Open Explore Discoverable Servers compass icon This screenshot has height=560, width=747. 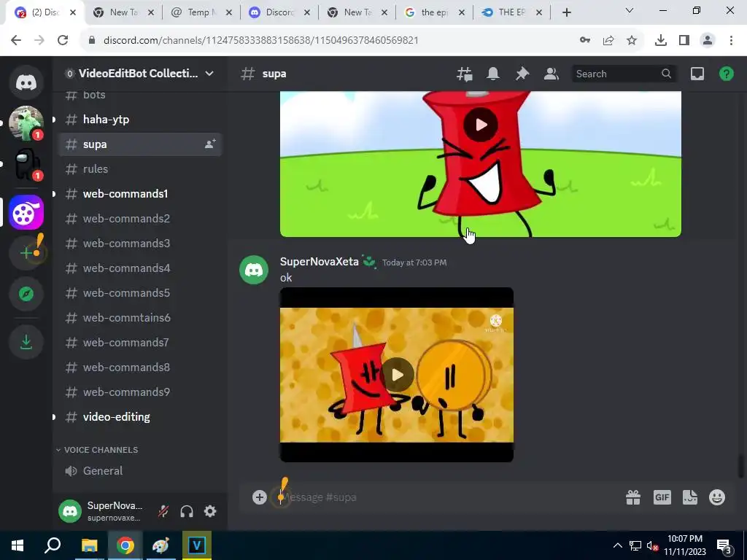point(26,294)
